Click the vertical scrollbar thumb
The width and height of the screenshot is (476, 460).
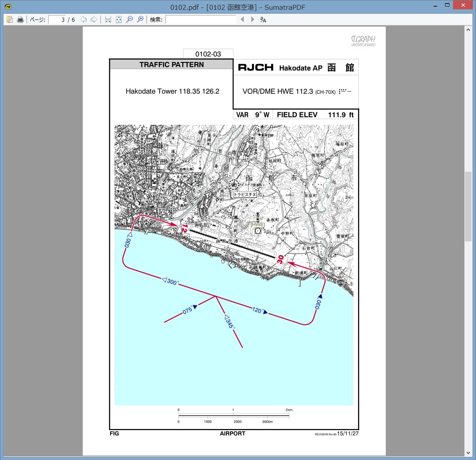[468, 206]
